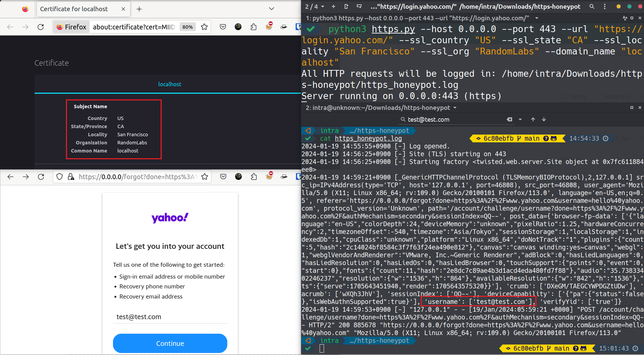Maximize terminal pane 2

tap(632, 108)
